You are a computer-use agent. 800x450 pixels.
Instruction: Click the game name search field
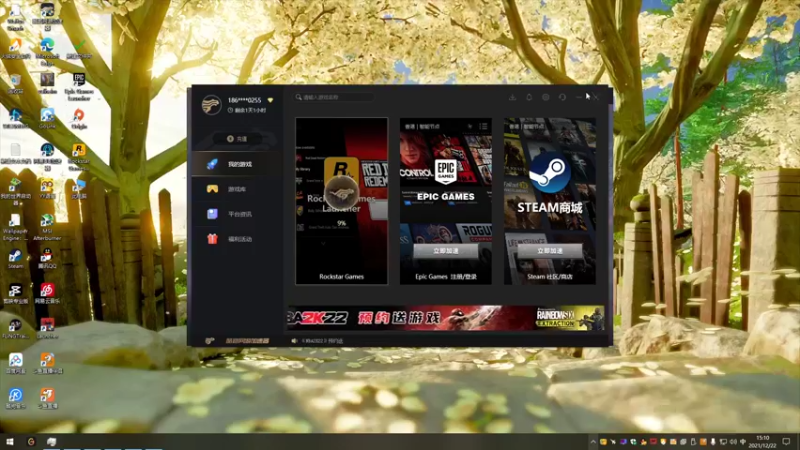(x=334, y=97)
